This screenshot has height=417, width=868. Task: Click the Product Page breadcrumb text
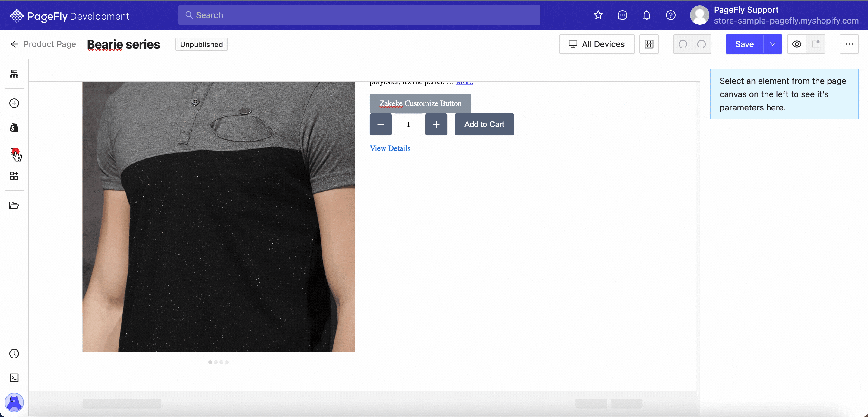[x=49, y=44]
